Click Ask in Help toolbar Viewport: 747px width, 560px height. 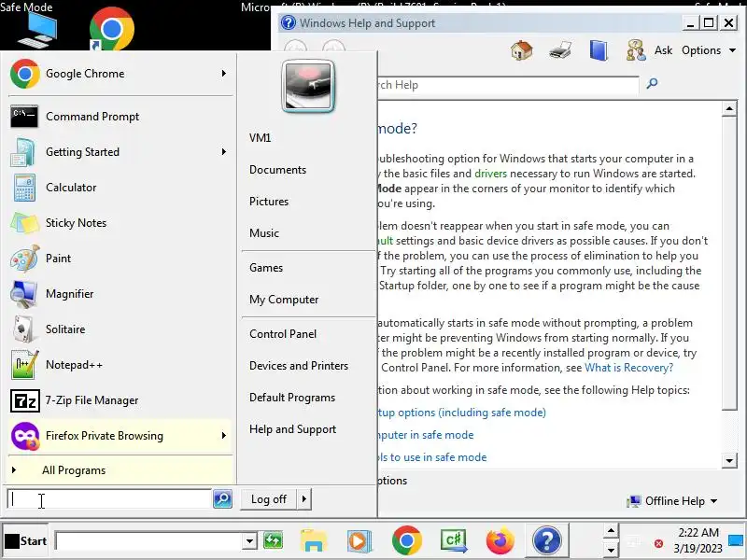click(x=663, y=50)
